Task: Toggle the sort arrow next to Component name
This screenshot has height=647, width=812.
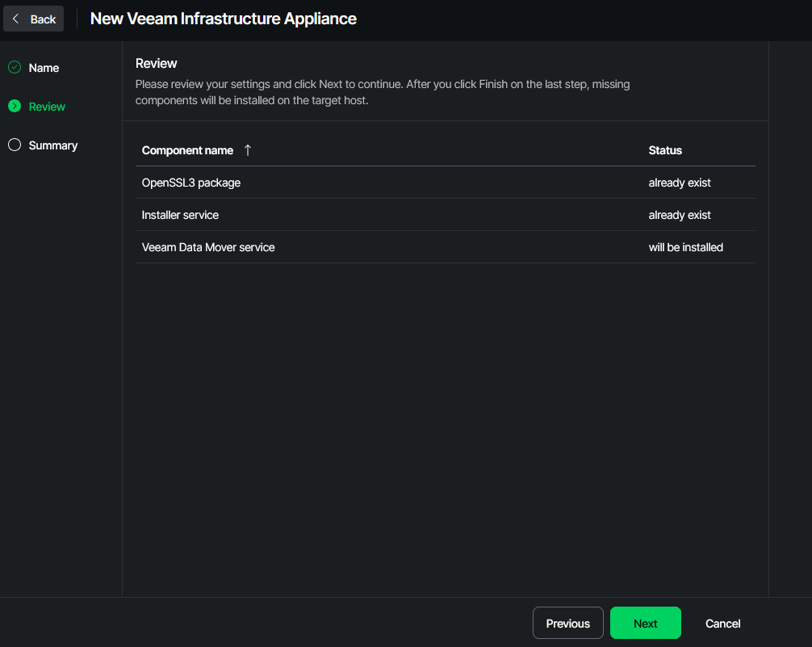Action: 248,150
